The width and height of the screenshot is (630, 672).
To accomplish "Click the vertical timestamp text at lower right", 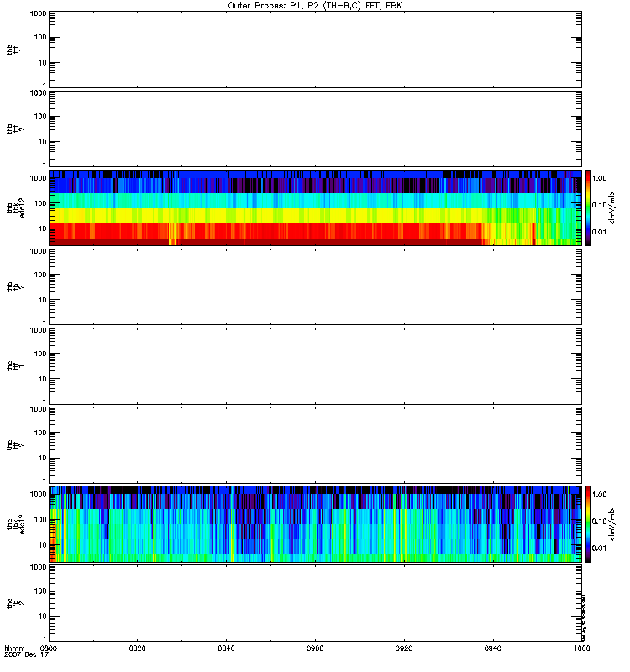I will click(584, 617).
